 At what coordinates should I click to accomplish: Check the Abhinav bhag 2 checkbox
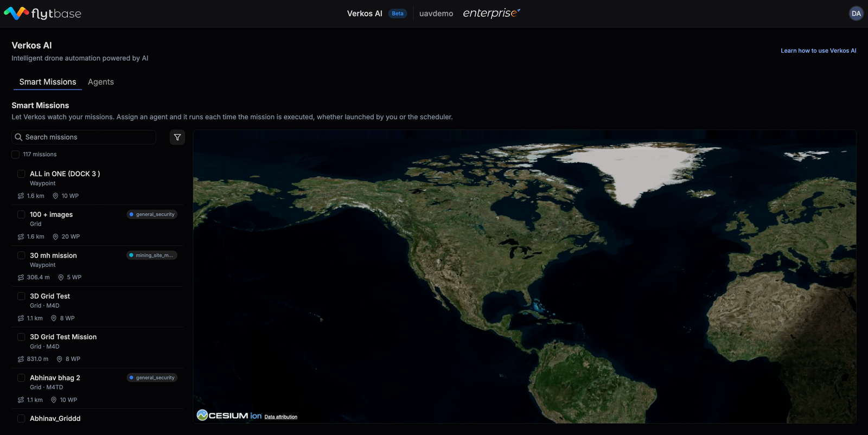tap(21, 378)
